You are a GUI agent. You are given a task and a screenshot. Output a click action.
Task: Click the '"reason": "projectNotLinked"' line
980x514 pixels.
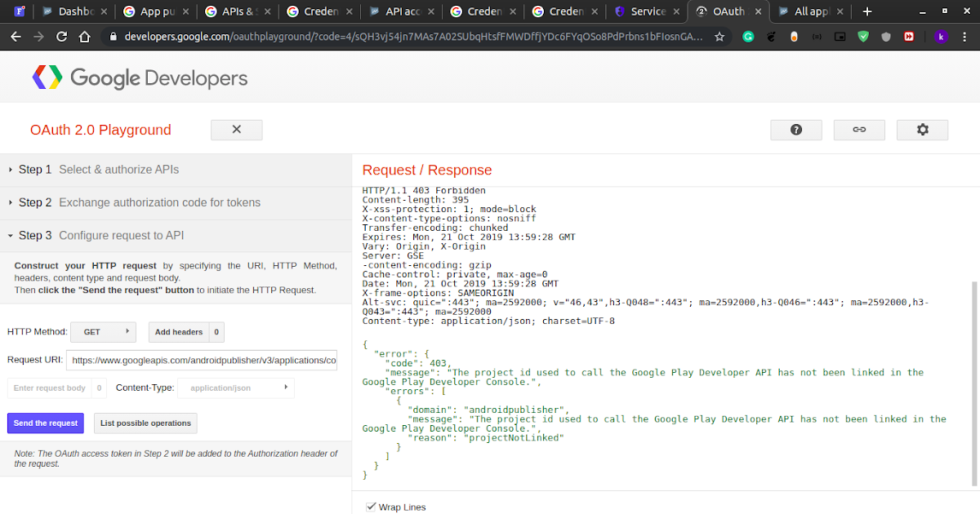pyautogui.click(x=488, y=437)
